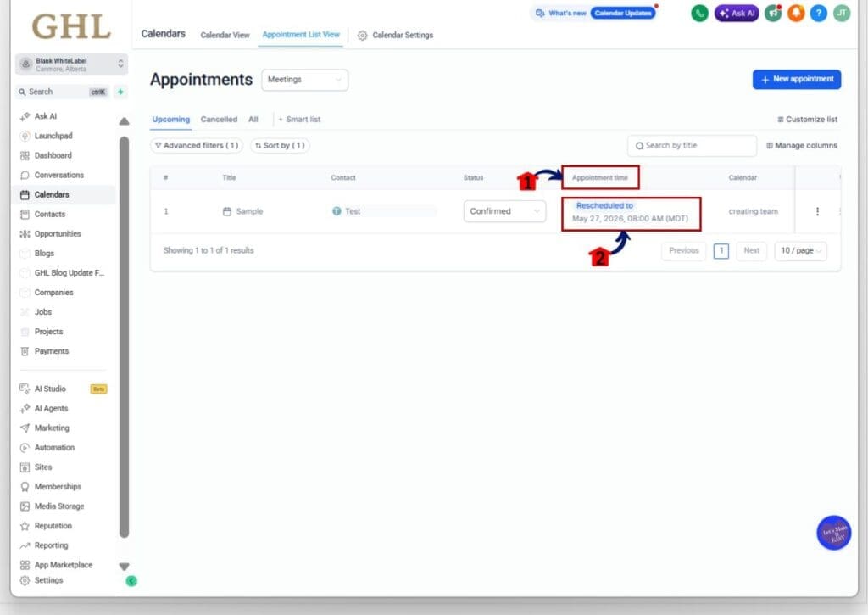The image size is (868, 615).
Task: Click the Next page button
Action: (751, 250)
